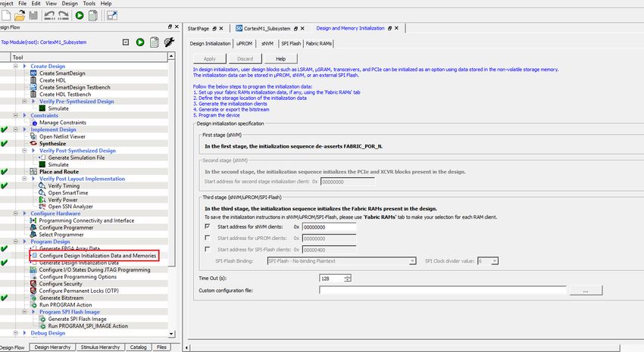The height and width of the screenshot is (352, 644).
Task: Select Run PROGRAM Action
Action: coord(66,305)
